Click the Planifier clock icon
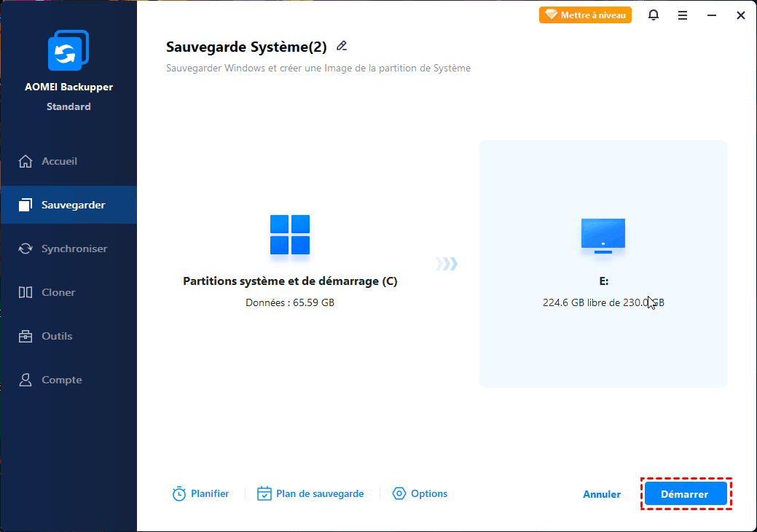This screenshot has height=532, width=757. pos(179,494)
